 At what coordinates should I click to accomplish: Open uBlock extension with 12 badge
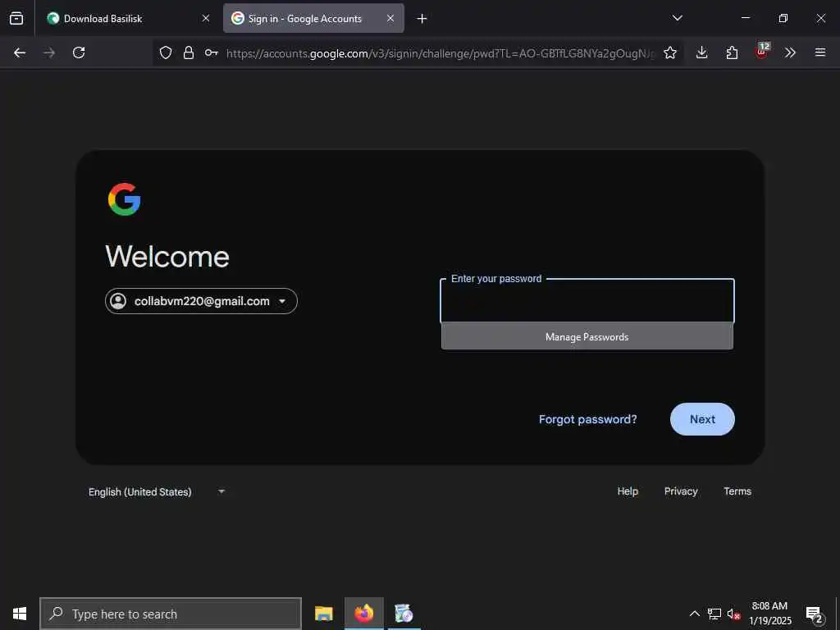coord(762,52)
